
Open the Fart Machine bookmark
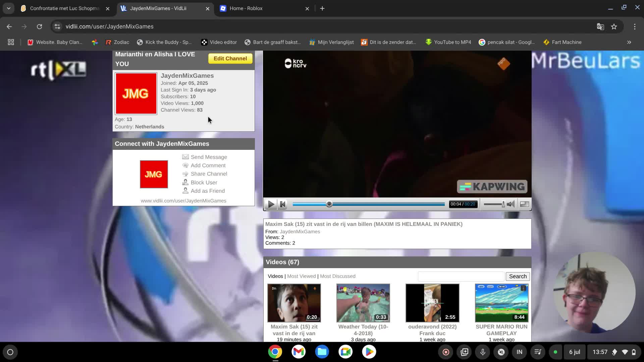(x=562, y=42)
